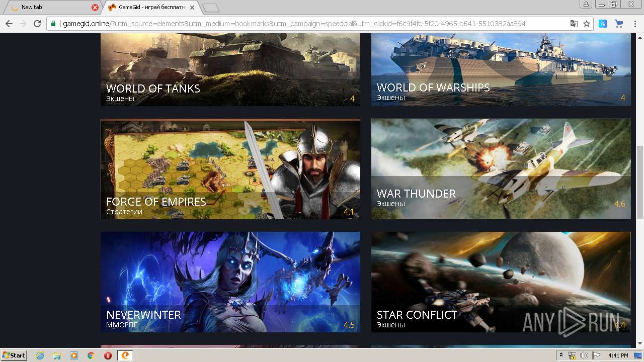Click the 4.6 rating on War Thunder
Screen dimensions: 644x362
619,204
